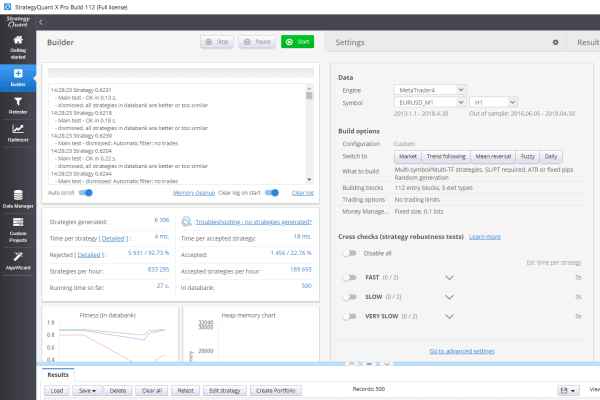Open Data Manager from sidebar
The height and width of the screenshot is (400, 600).
point(18,199)
